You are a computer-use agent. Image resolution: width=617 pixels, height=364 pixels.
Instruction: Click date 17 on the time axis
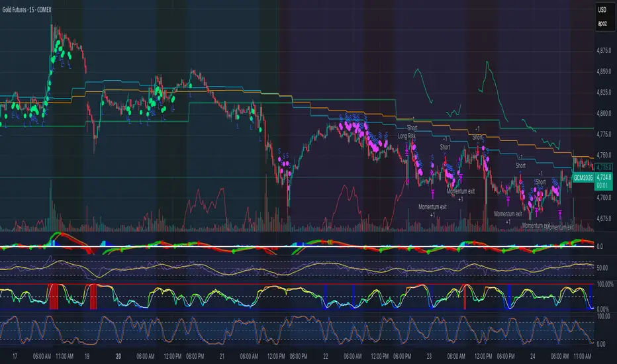pos(15,356)
